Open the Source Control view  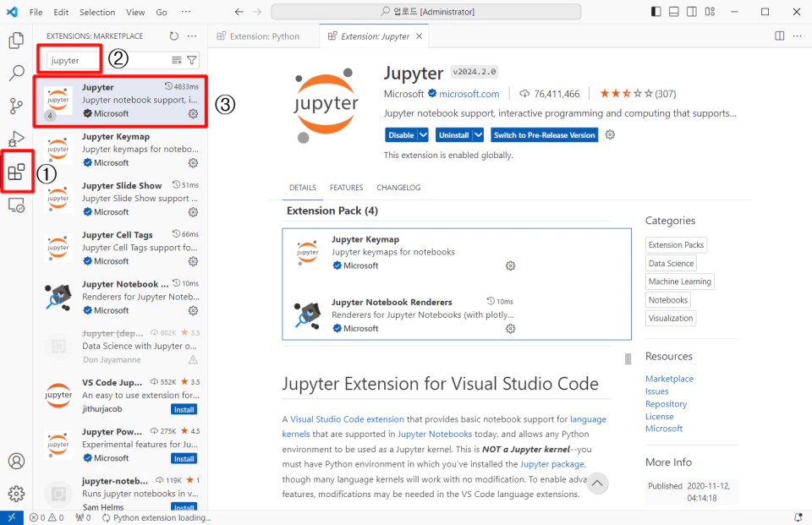tap(16, 107)
